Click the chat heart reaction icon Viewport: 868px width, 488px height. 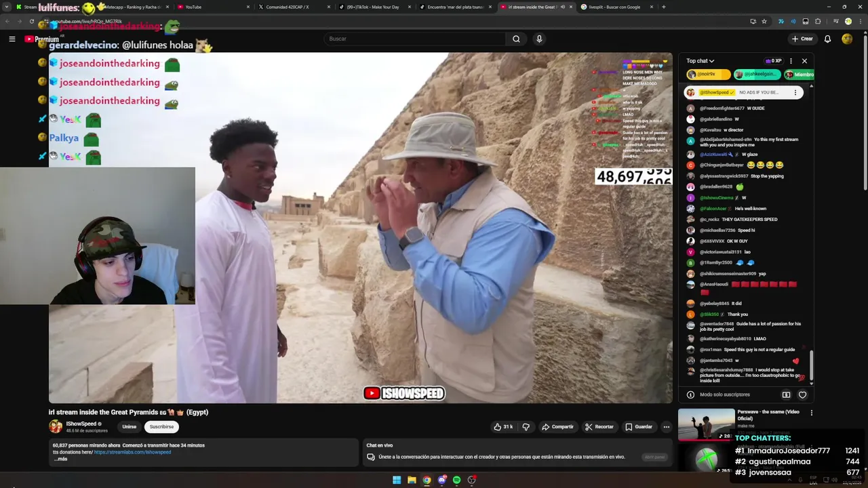pyautogui.click(x=802, y=394)
